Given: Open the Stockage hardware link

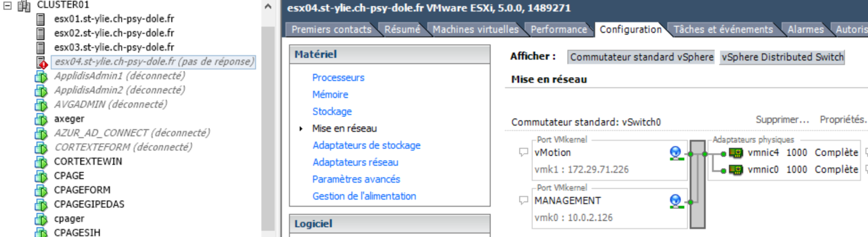Looking at the screenshot, I should [x=332, y=112].
